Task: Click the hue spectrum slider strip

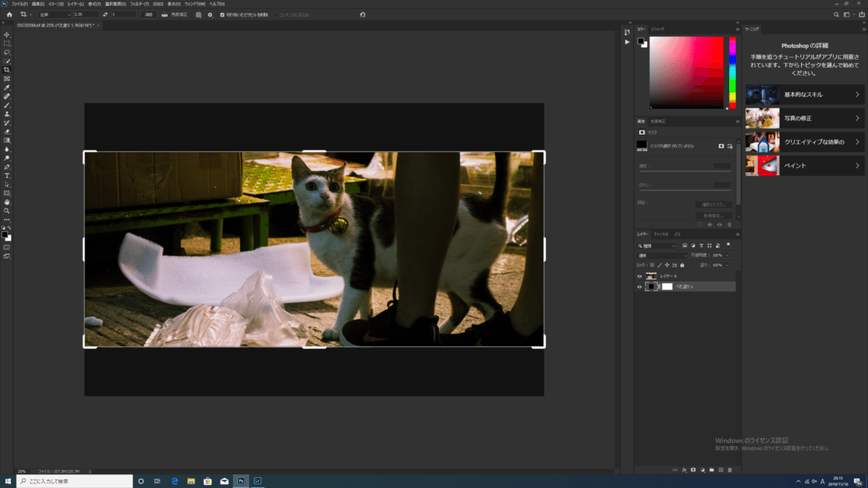Action: 732,72
